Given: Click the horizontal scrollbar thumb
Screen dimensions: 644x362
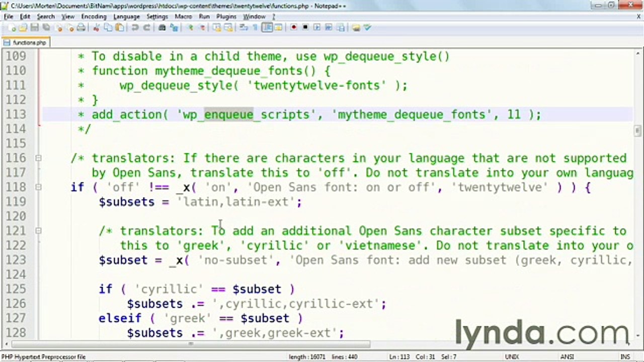Looking at the screenshot, I should [191, 344].
